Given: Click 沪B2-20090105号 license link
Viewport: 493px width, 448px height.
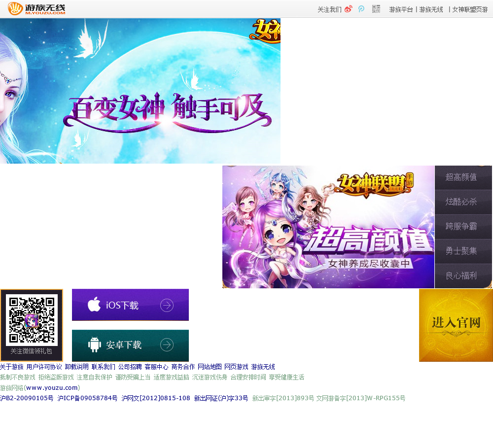Looking at the screenshot, I should point(27,398).
